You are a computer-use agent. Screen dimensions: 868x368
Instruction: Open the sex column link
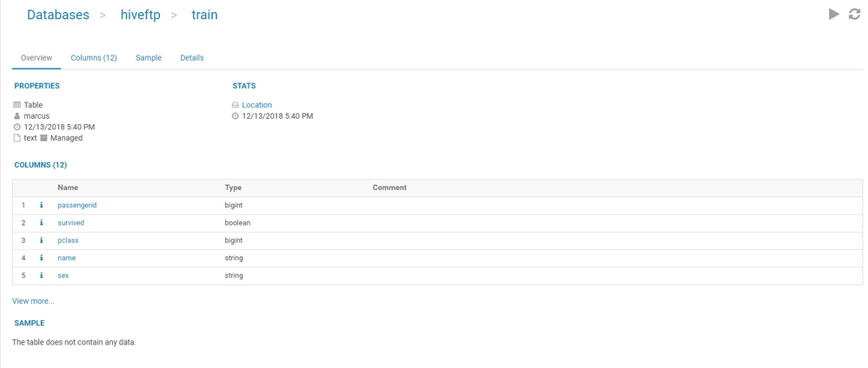pos(63,276)
